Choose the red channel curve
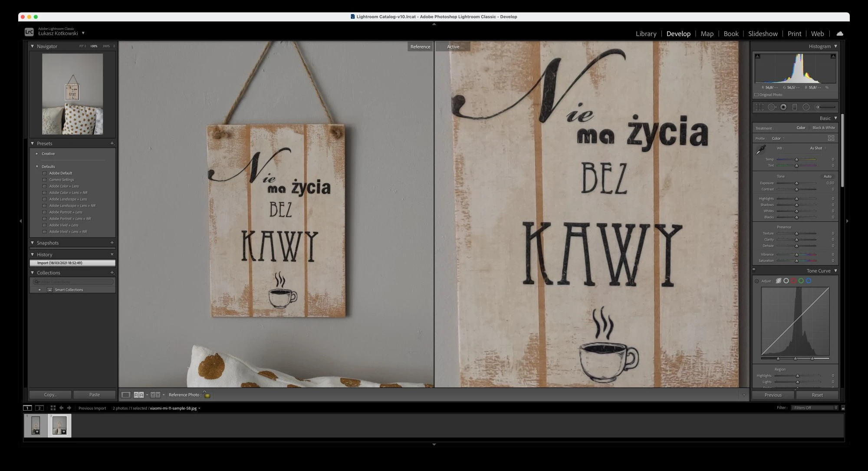 click(x=794, y=281)
